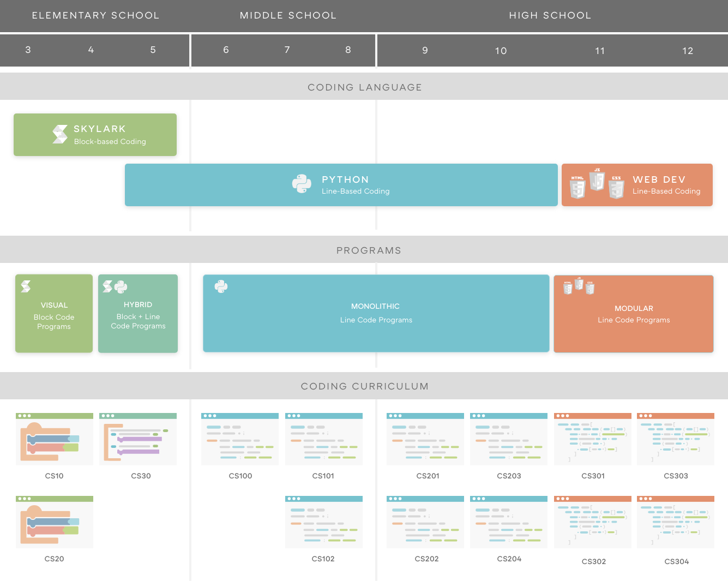Image resolution: width=728 pixels, height=581 pixels.
Task: Click the CSS file icon in Web Dev
Action: 616,188
